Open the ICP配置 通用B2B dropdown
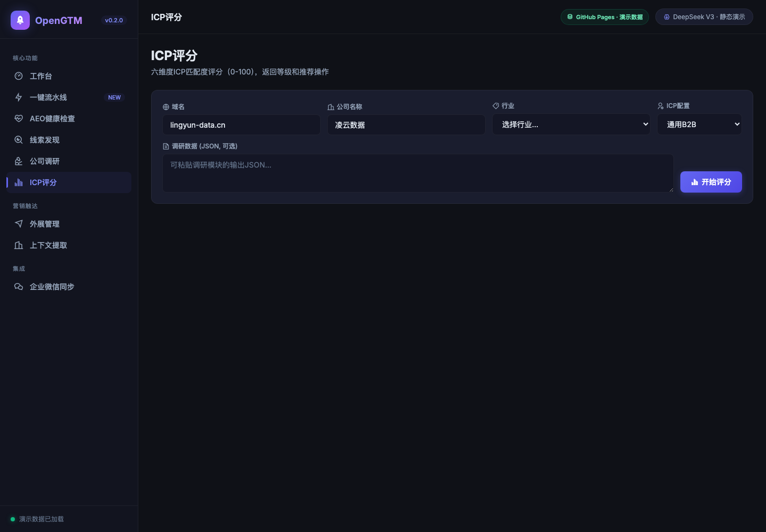 700,124
